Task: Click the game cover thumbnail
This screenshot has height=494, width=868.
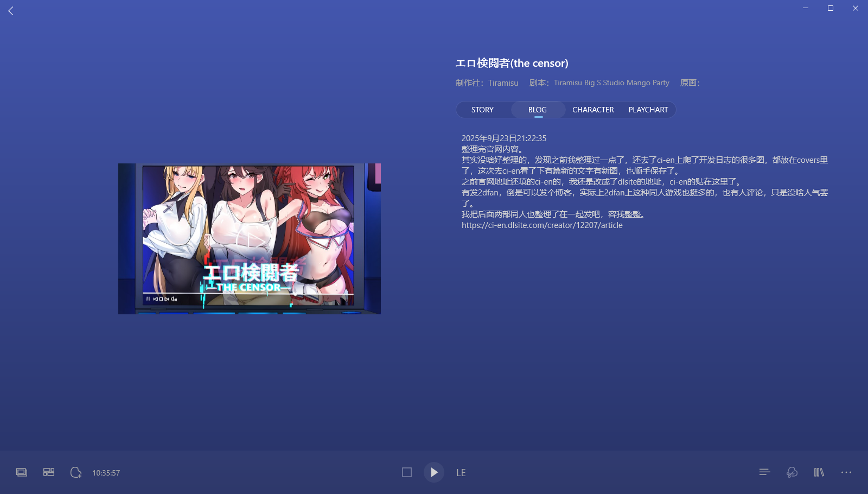Action: point(250,239)
